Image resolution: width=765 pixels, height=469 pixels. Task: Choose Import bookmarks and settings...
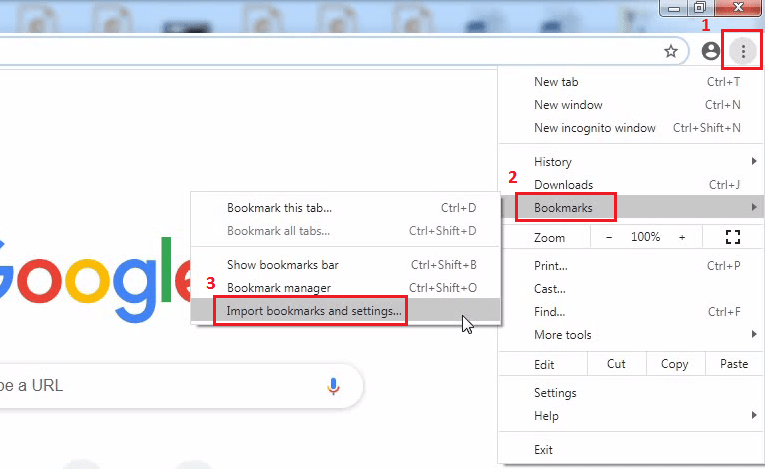click(345, 311)
